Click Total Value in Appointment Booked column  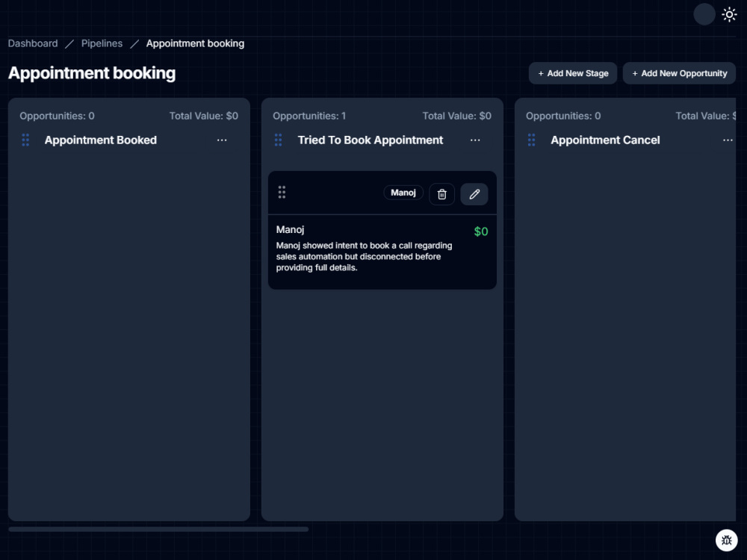[x=203, y=116]
